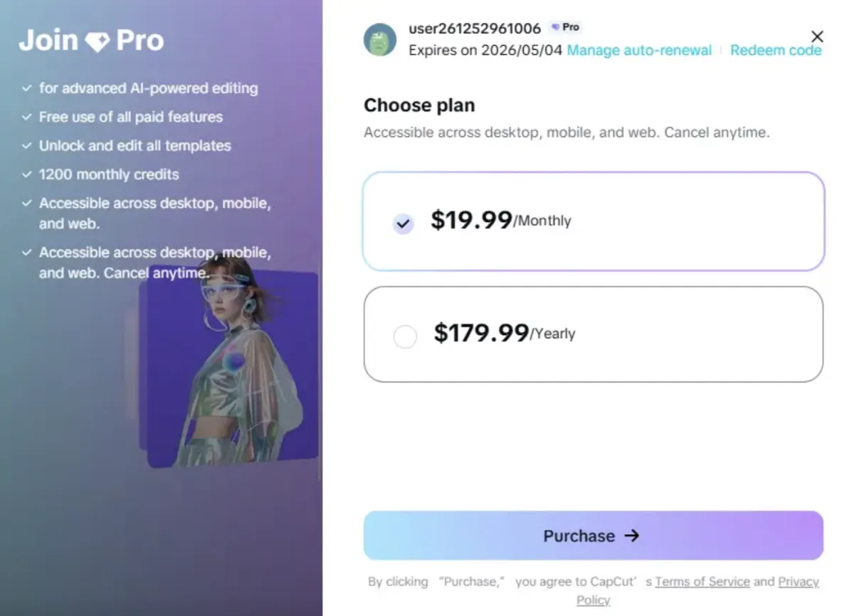
Task: Click the checkmark beside advanced AI-powered editing
Action: pyautogui.click(x=27, y=88)
